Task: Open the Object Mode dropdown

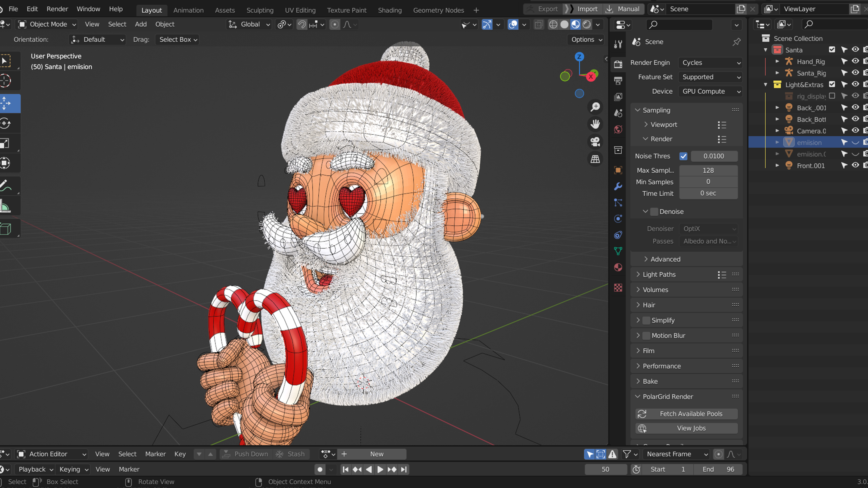Action: (47, 24)
